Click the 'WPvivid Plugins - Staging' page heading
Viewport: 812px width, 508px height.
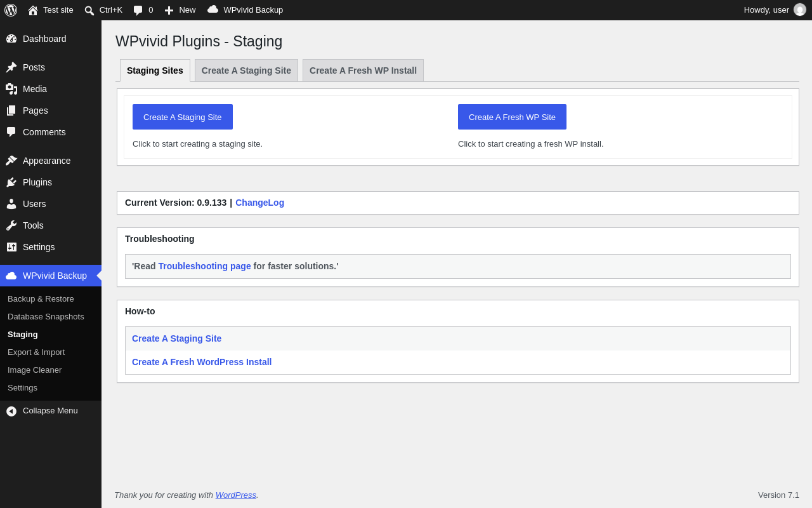[x=199, y=41]
